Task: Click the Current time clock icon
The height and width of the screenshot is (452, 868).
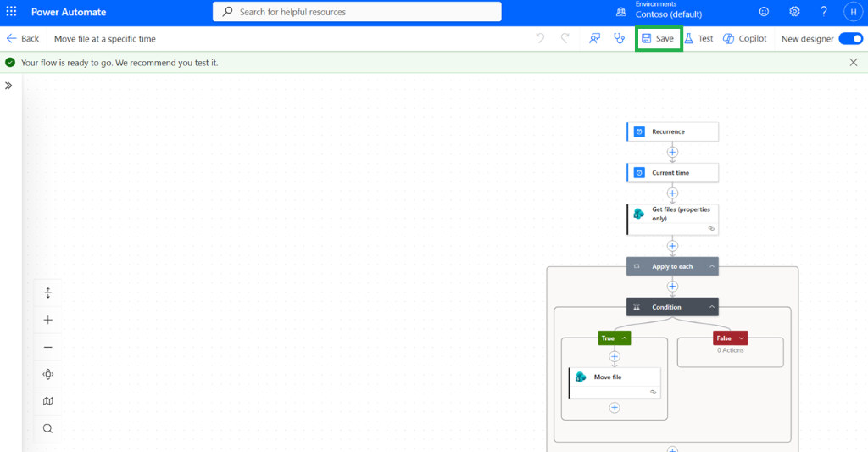Action: [639, 173]
